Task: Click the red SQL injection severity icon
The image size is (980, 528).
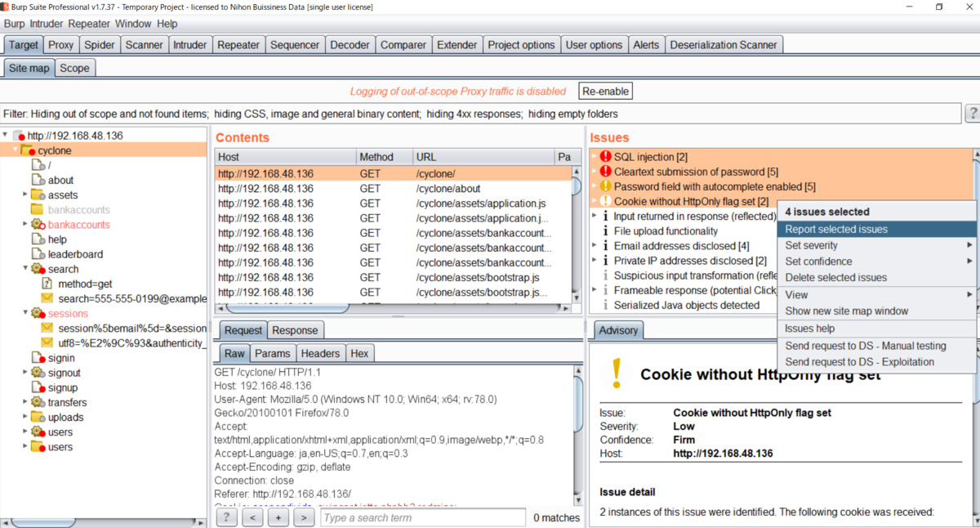Action: (x=605, y=157)
